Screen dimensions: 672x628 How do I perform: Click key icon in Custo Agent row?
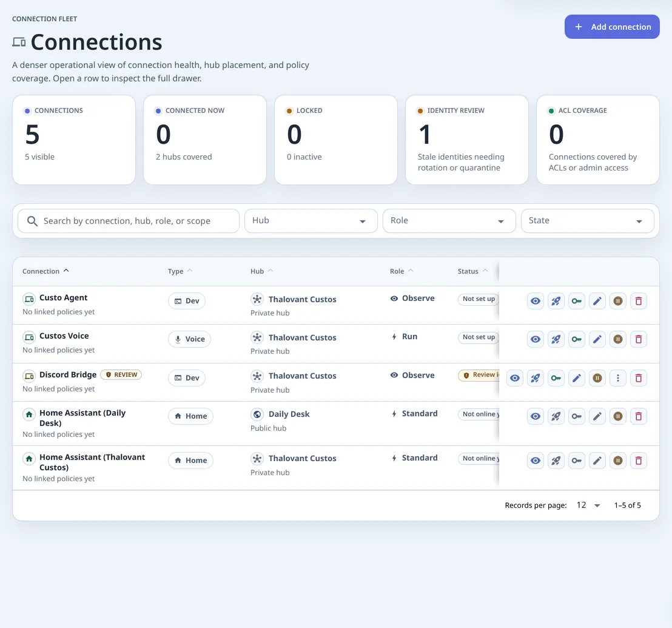pos(576,301)
